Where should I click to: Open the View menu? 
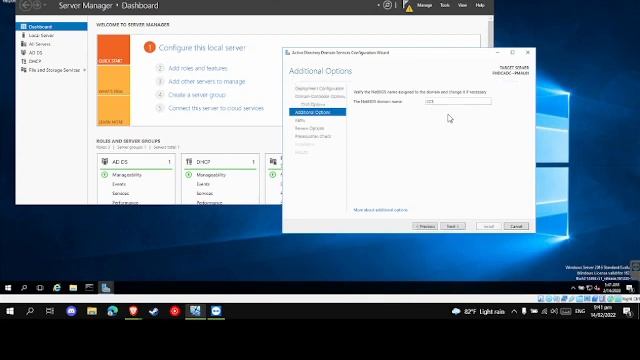tap(462, 5)
